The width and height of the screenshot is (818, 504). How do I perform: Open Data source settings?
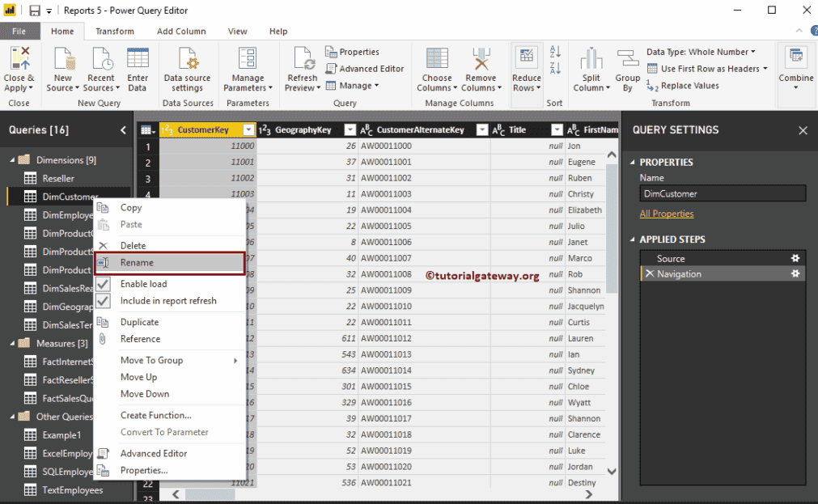[x=188, y=69]
